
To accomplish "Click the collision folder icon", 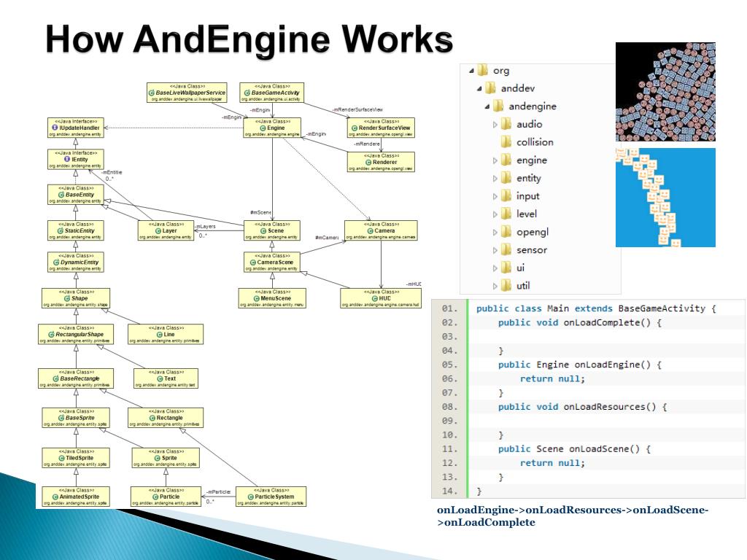I will pyautogui.click(x=506, y=142).
